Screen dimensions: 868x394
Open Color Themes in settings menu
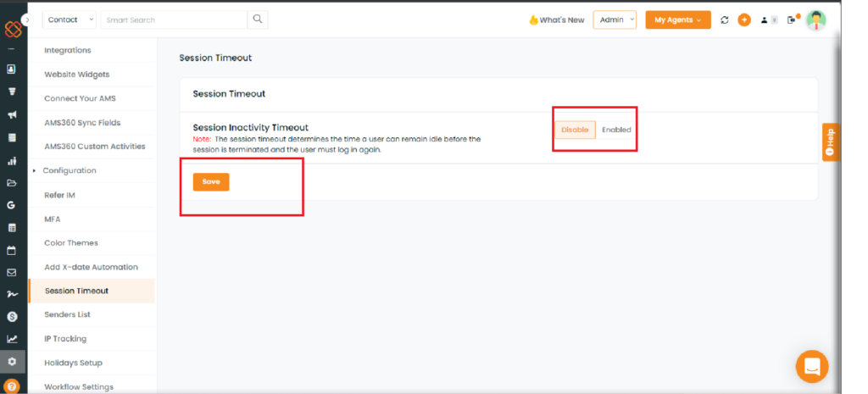click(71, 243)
